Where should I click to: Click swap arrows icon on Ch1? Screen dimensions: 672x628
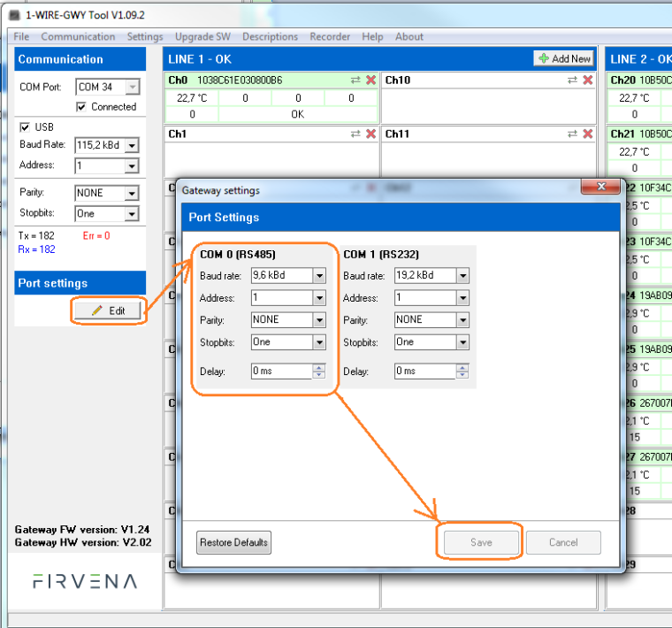(355, 134)
